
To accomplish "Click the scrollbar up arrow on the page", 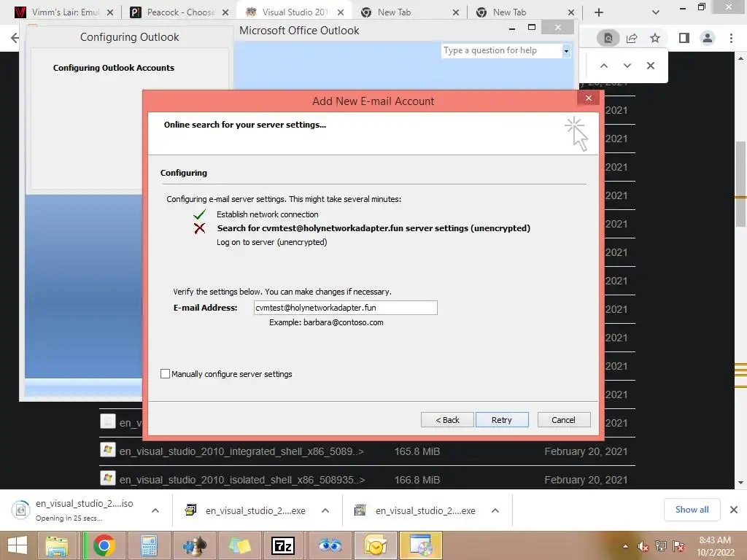I will [x=740, y=58].
